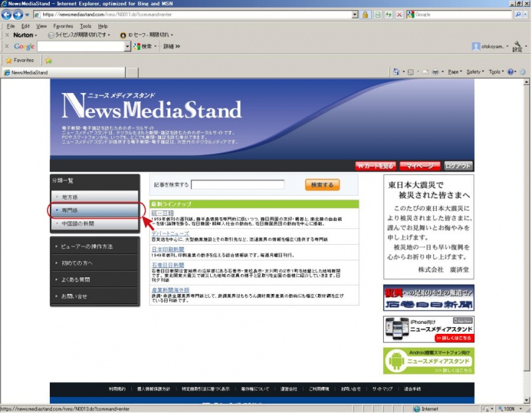Screen dimensions: 532x413
Task: Open the Favorites menu in the menu bar
Action: (63, 26)
